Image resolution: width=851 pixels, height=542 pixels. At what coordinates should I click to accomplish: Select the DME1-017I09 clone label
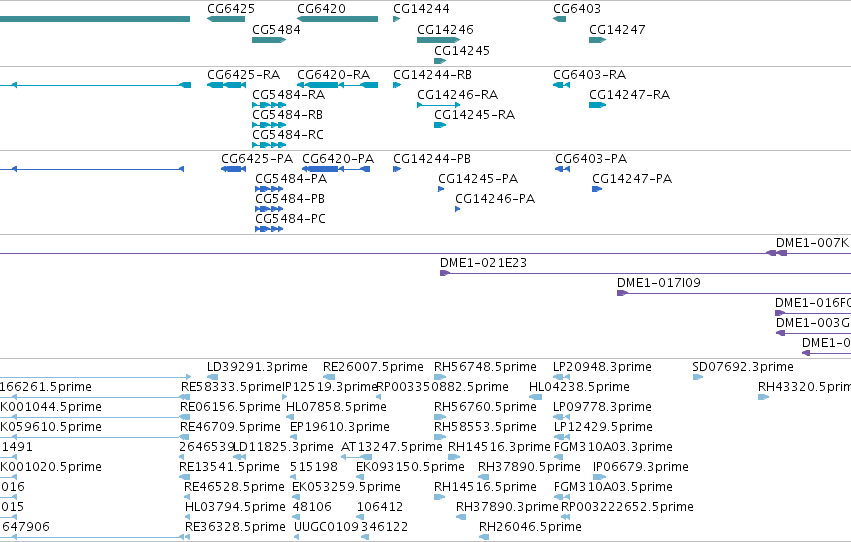pos(659,283)
